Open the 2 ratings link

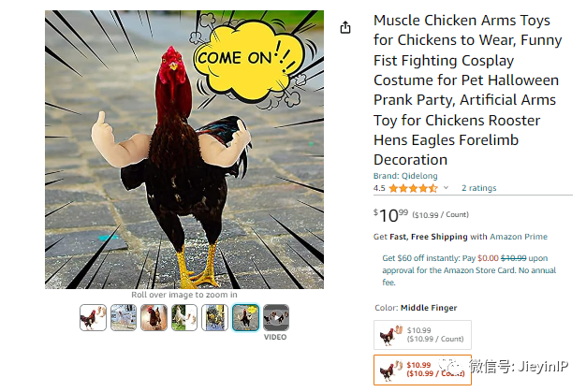478,188
